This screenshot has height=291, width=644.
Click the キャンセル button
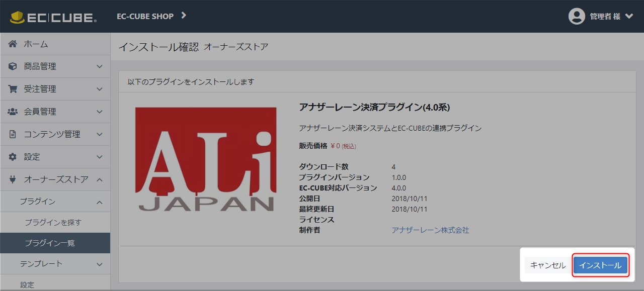tap(548, 265)
